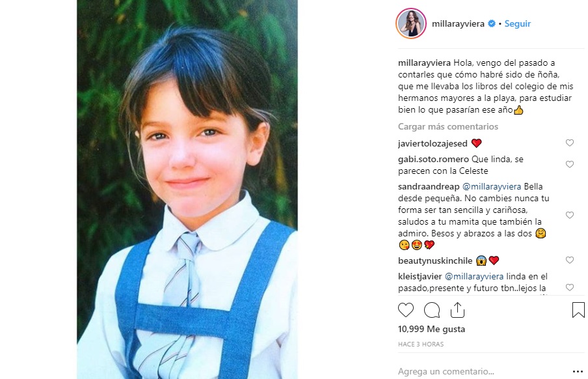Viewport: 588px width, 379px height.
Task: Like the post with the heart icon
Action: click(406, 310)
